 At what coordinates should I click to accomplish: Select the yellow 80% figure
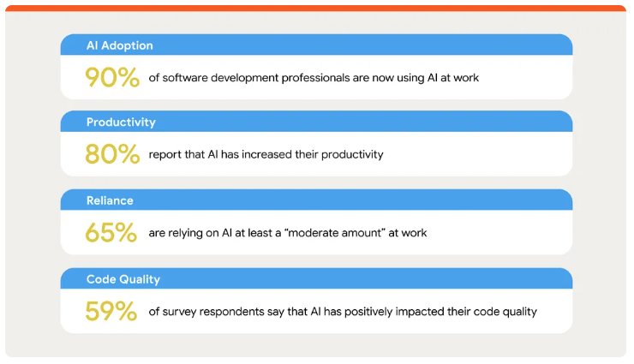tap(111, 155)
